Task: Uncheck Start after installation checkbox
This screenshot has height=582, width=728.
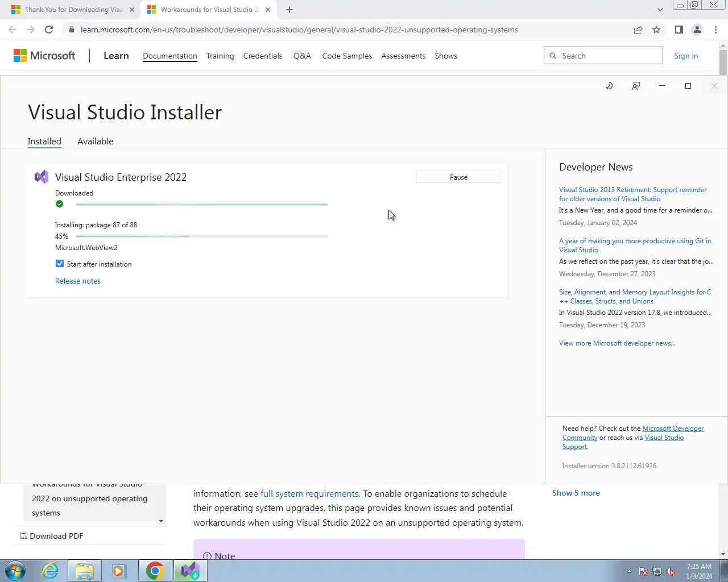Action: tap(60, 264)
